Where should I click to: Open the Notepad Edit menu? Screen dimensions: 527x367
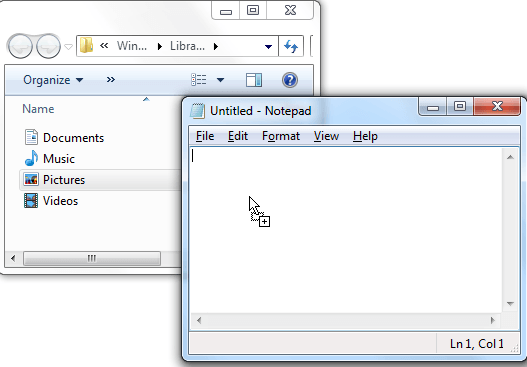[x=238, y=136]
